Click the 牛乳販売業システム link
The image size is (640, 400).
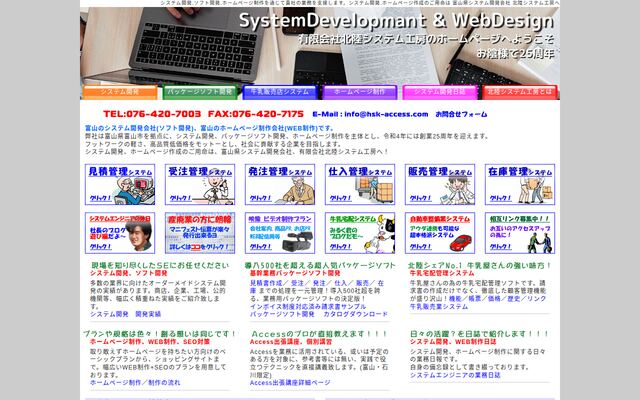(439, 306)
